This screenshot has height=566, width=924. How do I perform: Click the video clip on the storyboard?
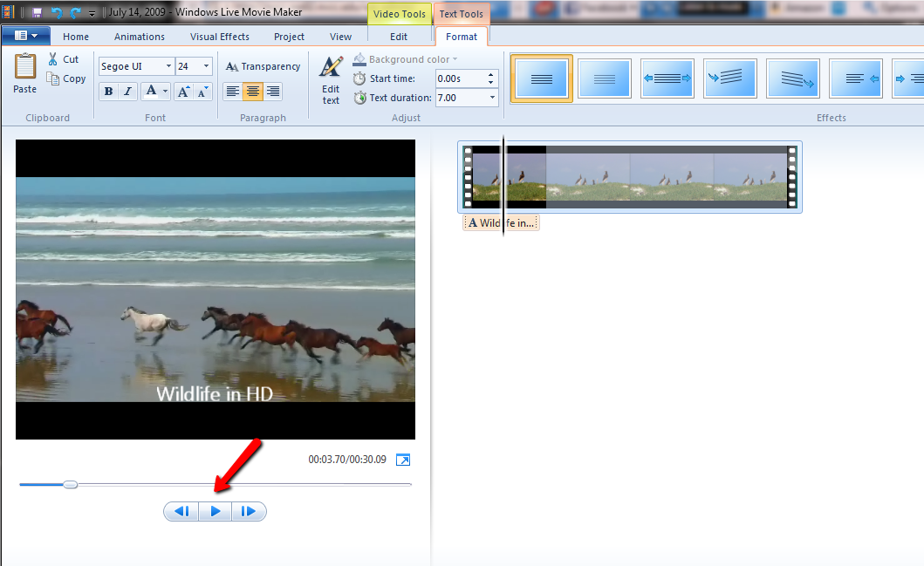click(x=630, y=177)
